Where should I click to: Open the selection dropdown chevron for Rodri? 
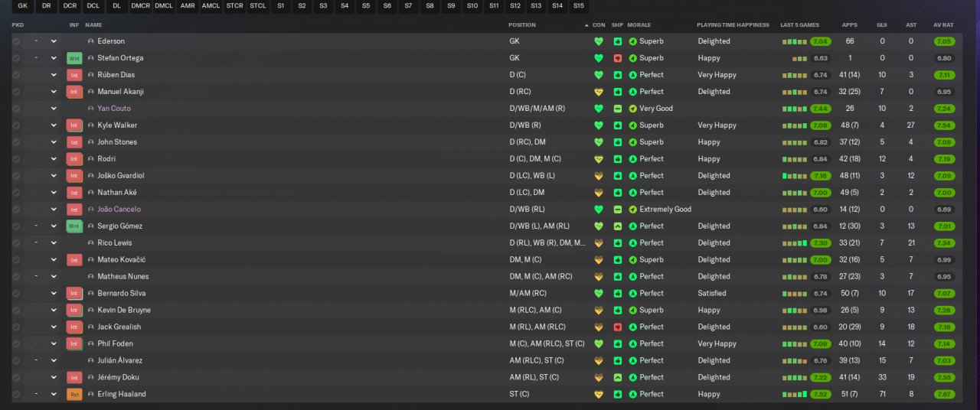tap(54, 159)
